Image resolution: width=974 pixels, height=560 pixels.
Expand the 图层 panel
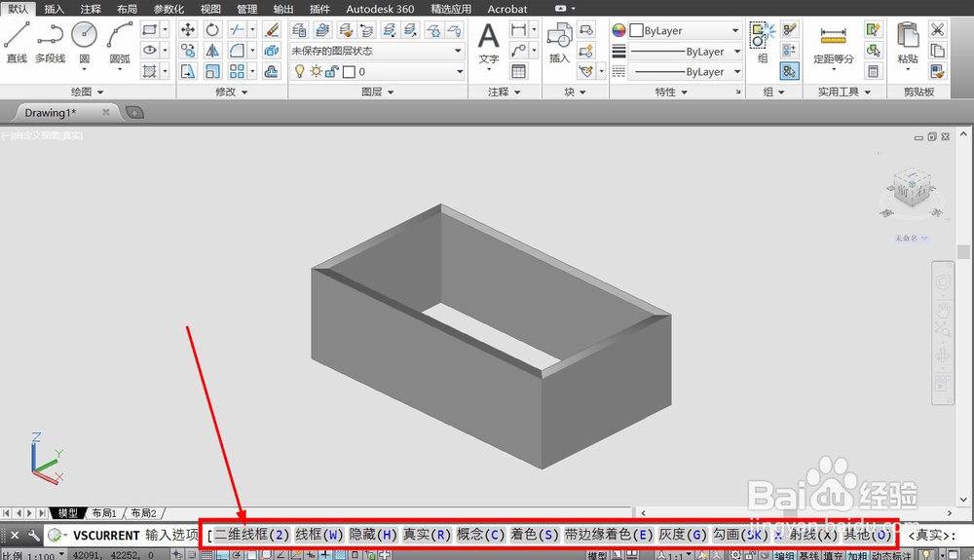pos(378,92)
